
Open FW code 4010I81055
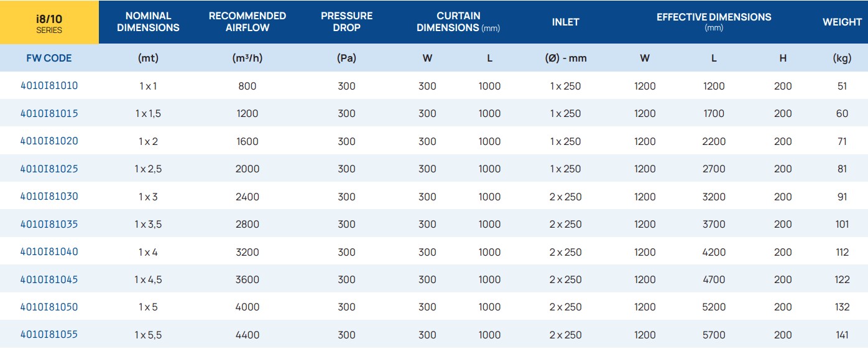click(49, 335)
